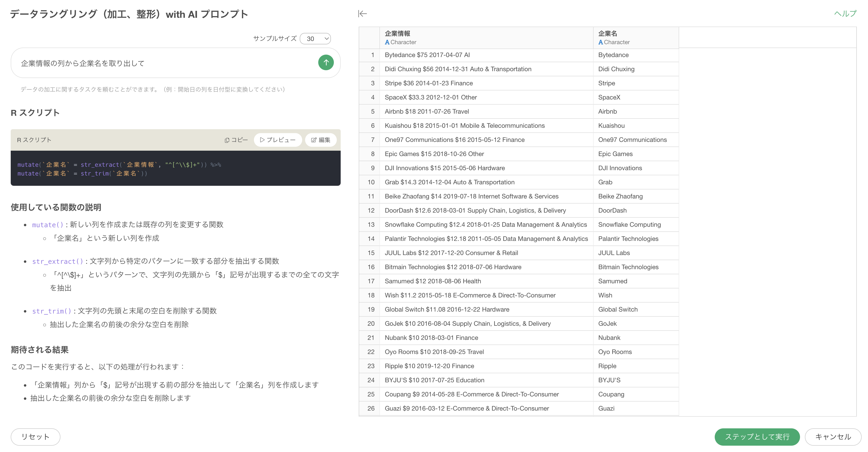This screenshot has width=868, height=452.
Task: Select row number 1 in the table
Action: click(372, 55)
